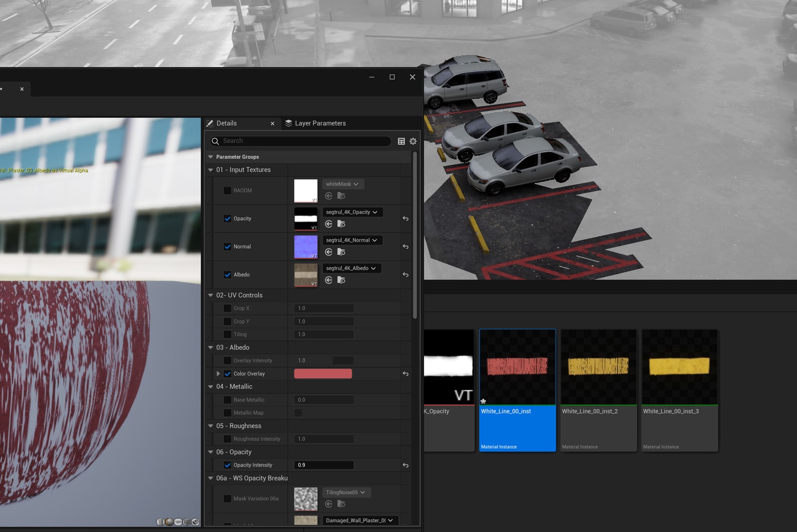Enable the Crop Y override checkbox
The width and height of the screenshot is (797, 532).
tap(227, 321)
